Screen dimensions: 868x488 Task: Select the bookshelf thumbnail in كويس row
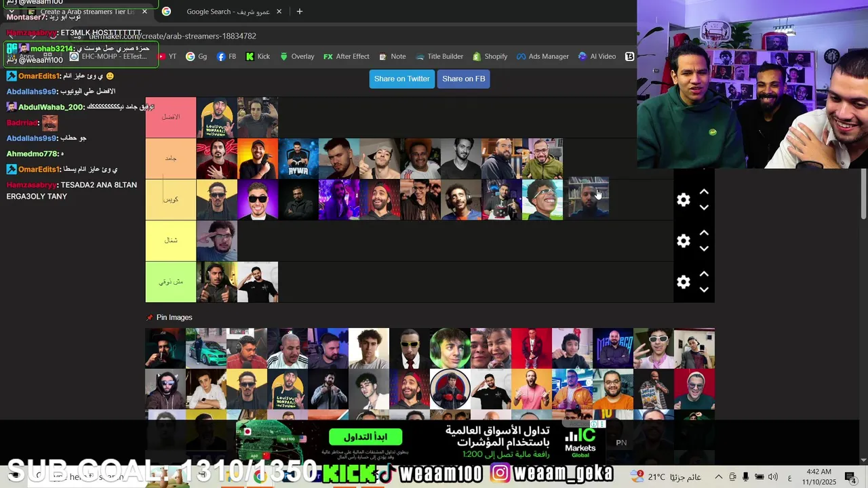pyautogui.click(x=588, y=199)
